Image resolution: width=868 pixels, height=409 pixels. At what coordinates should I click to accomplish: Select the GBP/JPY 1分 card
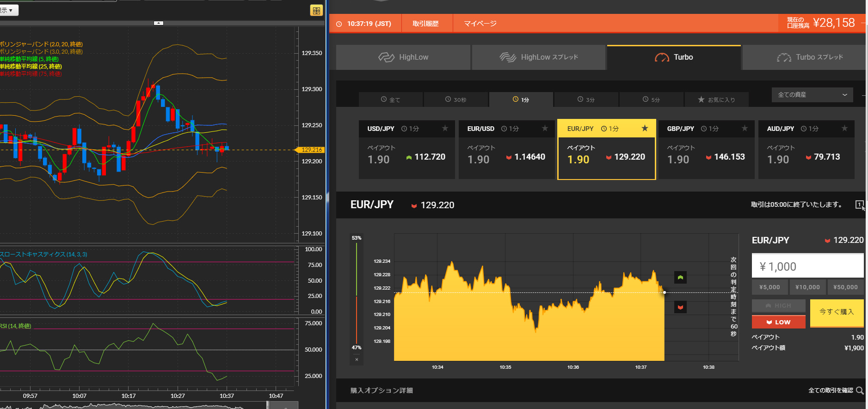coord(707,149)
